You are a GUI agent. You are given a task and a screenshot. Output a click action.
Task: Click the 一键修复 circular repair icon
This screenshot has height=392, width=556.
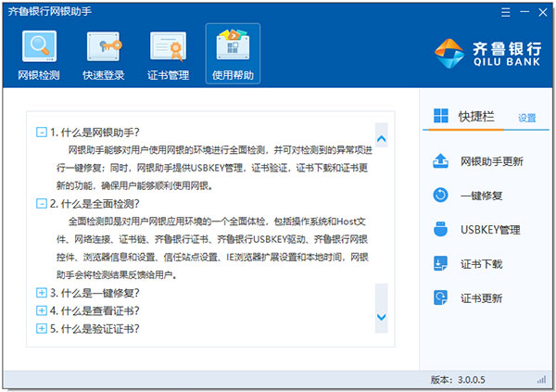point(440,196)
